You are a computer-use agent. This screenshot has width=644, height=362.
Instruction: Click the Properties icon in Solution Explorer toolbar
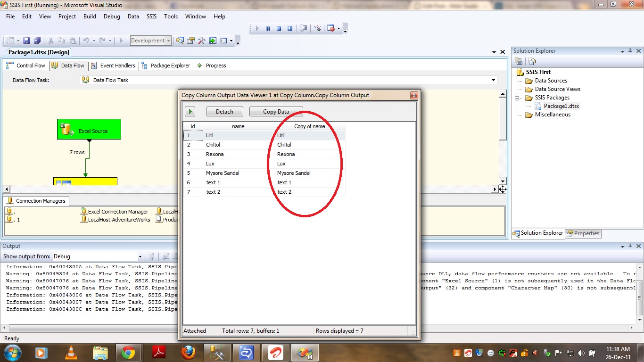pos(519,61)
